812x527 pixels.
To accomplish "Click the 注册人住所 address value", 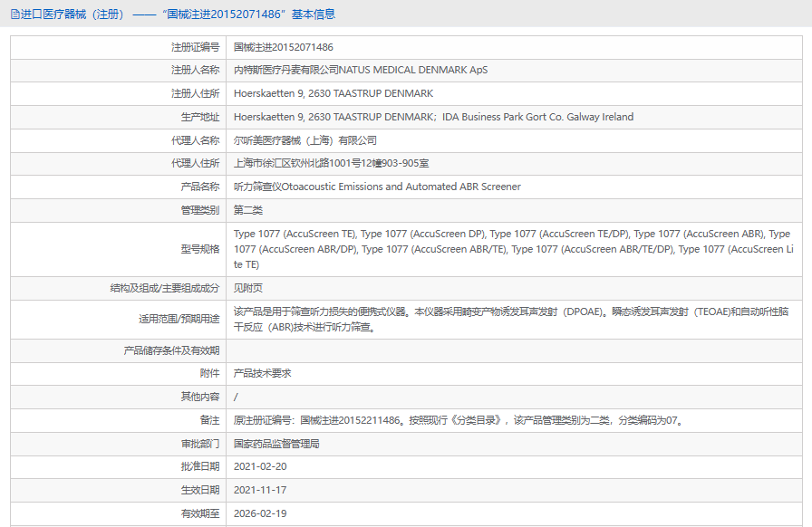I will click(333, 93).
